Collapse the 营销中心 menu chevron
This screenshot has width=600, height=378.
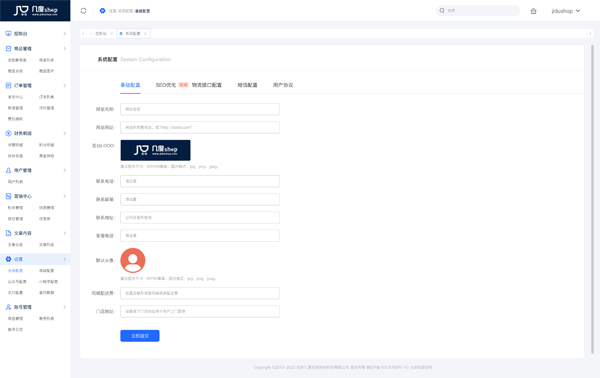[65, 196]
